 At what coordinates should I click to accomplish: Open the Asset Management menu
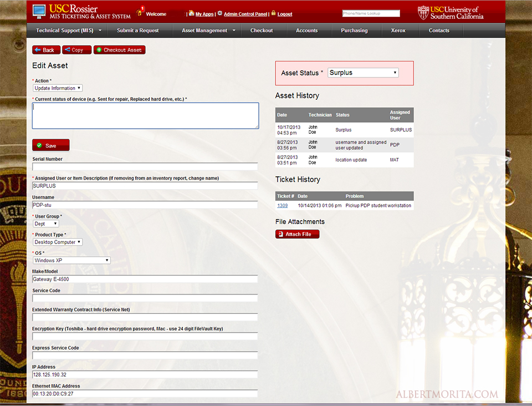pos(208,31)
